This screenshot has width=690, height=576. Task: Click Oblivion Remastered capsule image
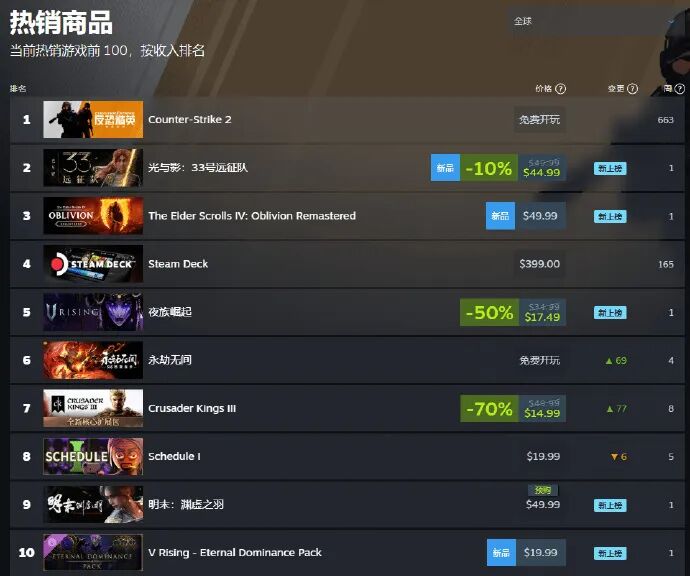click(93, 216)
